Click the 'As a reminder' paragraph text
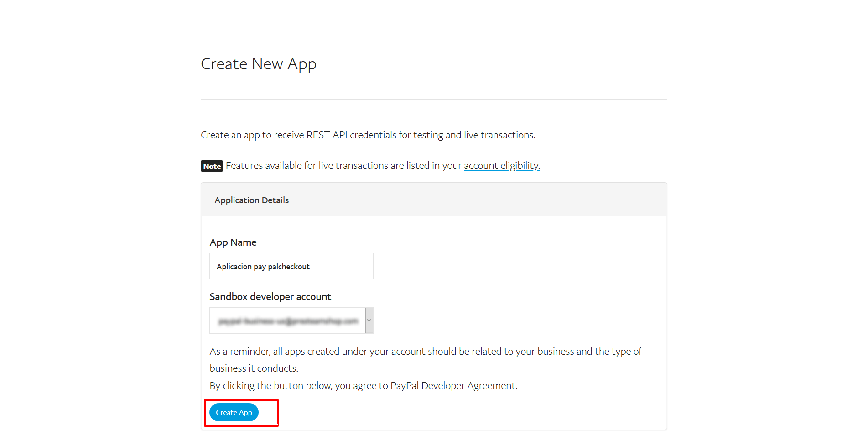 [425, 352]
